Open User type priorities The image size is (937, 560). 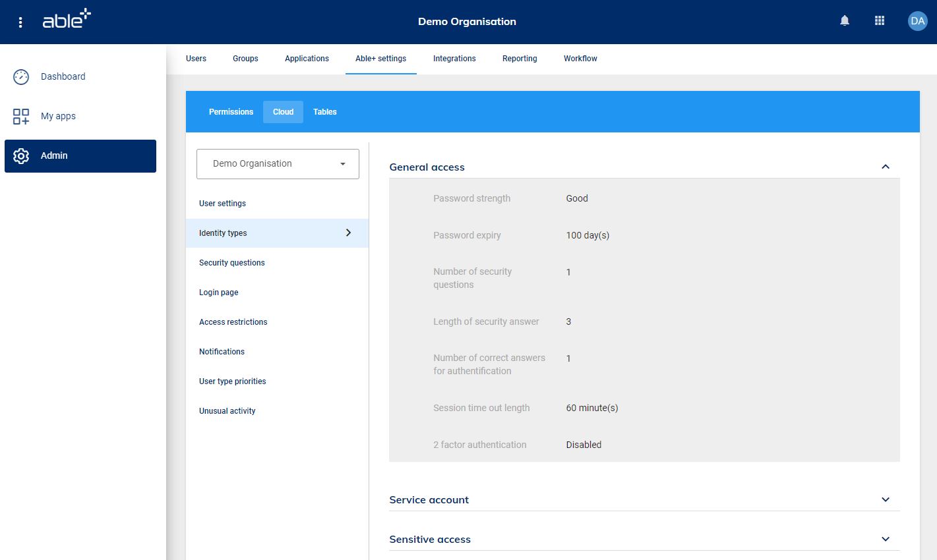277,381
